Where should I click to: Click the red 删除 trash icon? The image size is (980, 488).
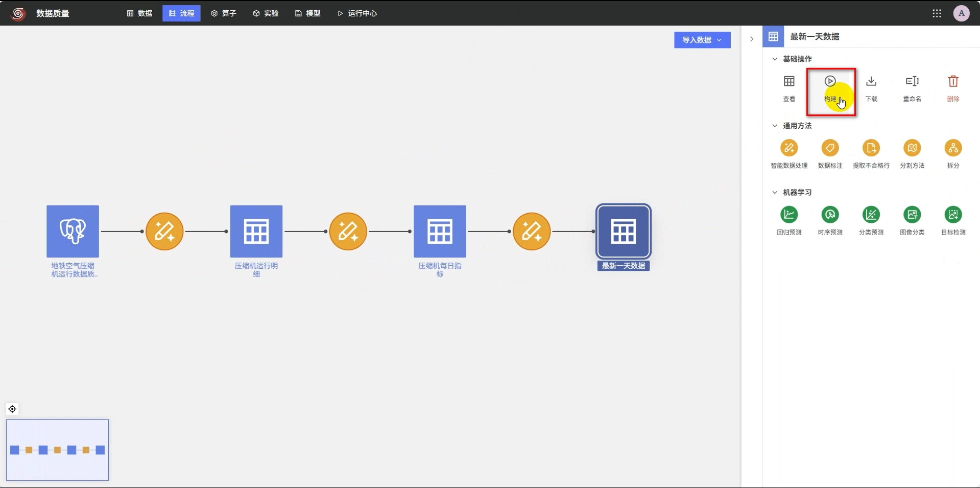(953, 81)
